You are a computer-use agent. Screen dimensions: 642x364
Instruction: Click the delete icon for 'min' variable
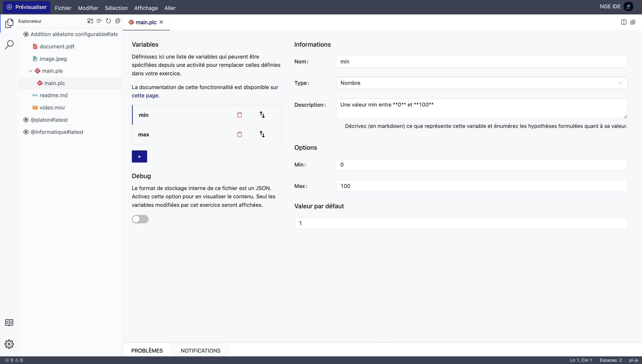tap(239, 115)
